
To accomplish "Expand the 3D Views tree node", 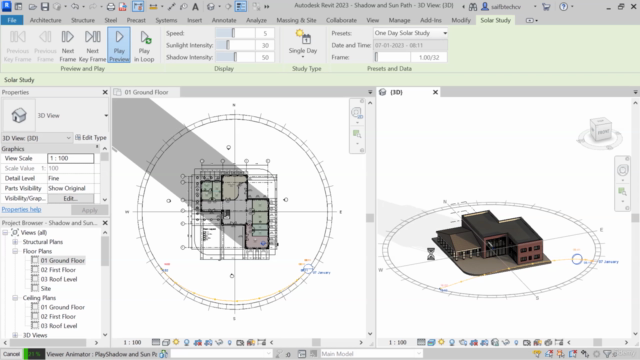I will click(x=15, y=335).
